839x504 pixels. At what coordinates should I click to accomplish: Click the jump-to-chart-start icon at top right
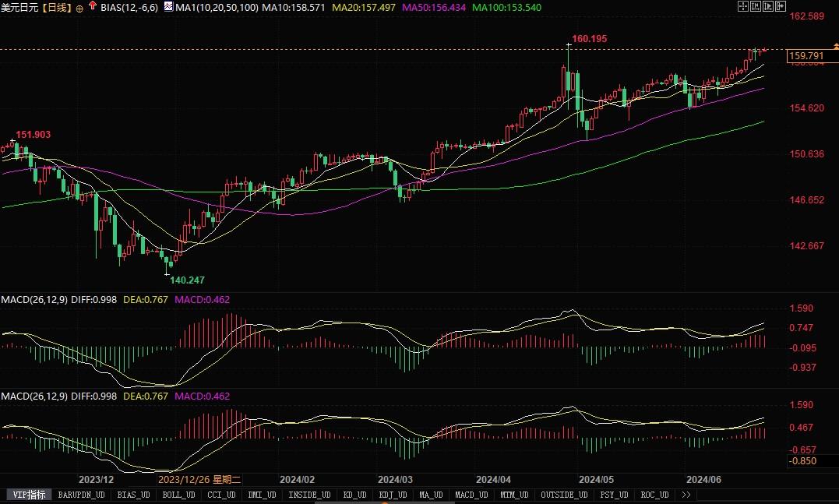(756, 6)
